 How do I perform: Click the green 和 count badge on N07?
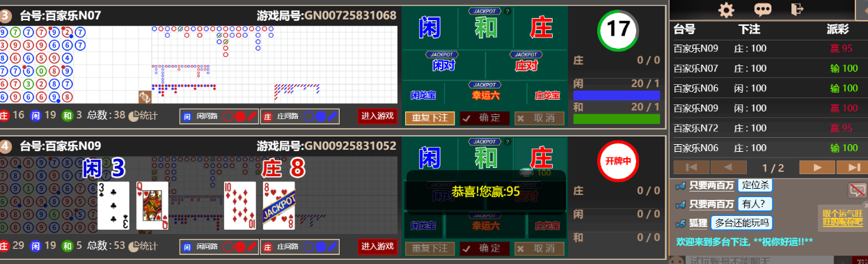67,116
